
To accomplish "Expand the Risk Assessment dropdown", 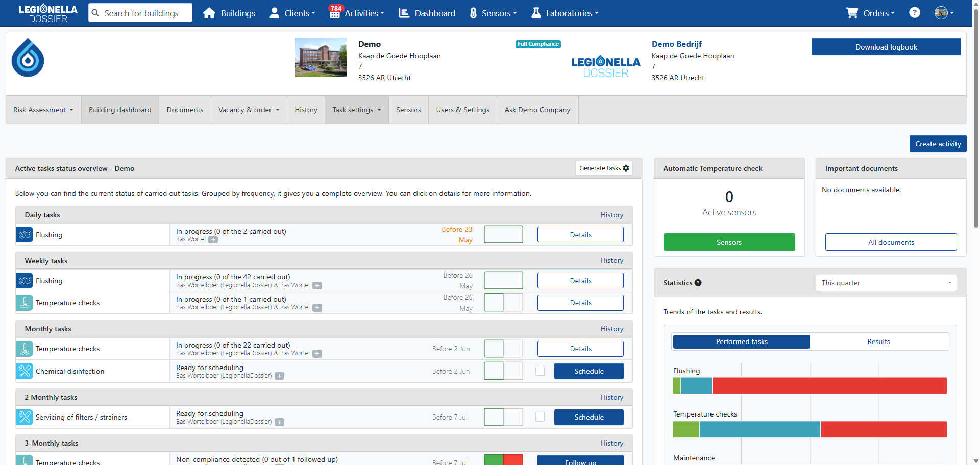I will (x=43, y=110).
